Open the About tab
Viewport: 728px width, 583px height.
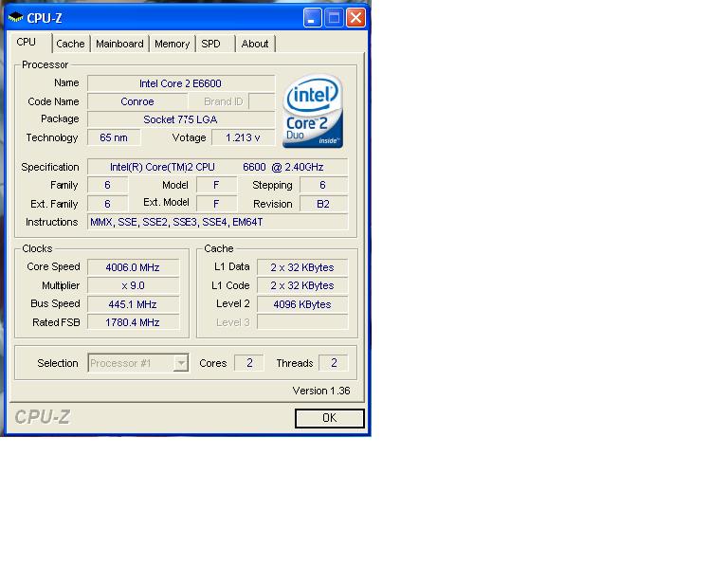pos(255,44)
